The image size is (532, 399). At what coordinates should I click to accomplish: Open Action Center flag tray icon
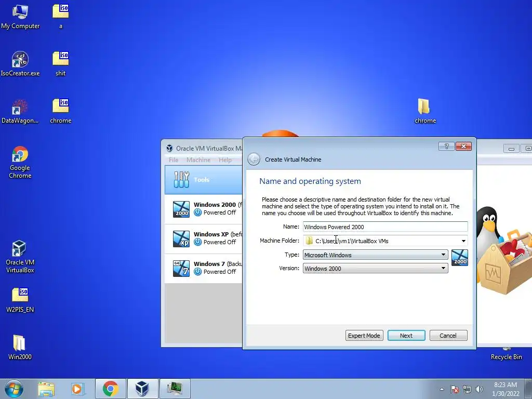pos(455,389)
